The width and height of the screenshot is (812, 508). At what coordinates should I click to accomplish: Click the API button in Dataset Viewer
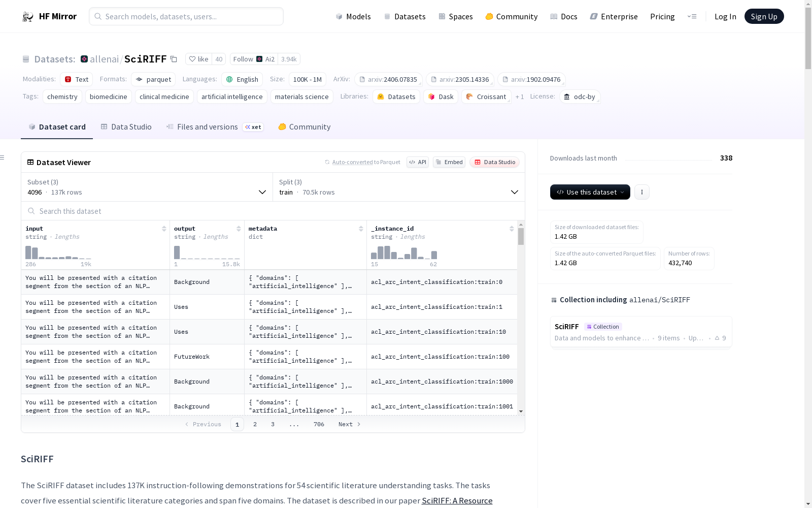[x=418, y=162]
